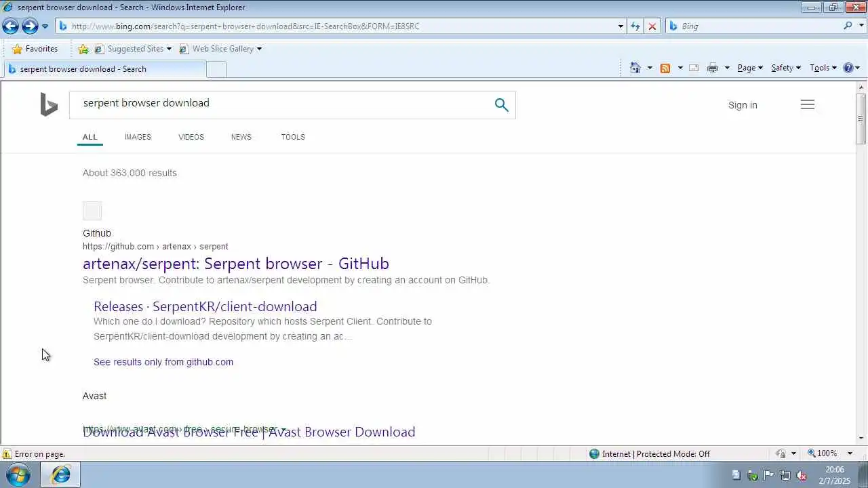This screenshot has width=868, height=488.
Task: Switch to the VIDEOS results tab
Action: tap(191, 137)
